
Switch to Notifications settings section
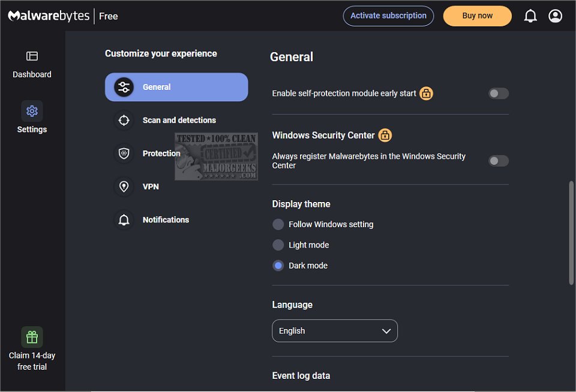pyautogui.click(x=166, y=220)
